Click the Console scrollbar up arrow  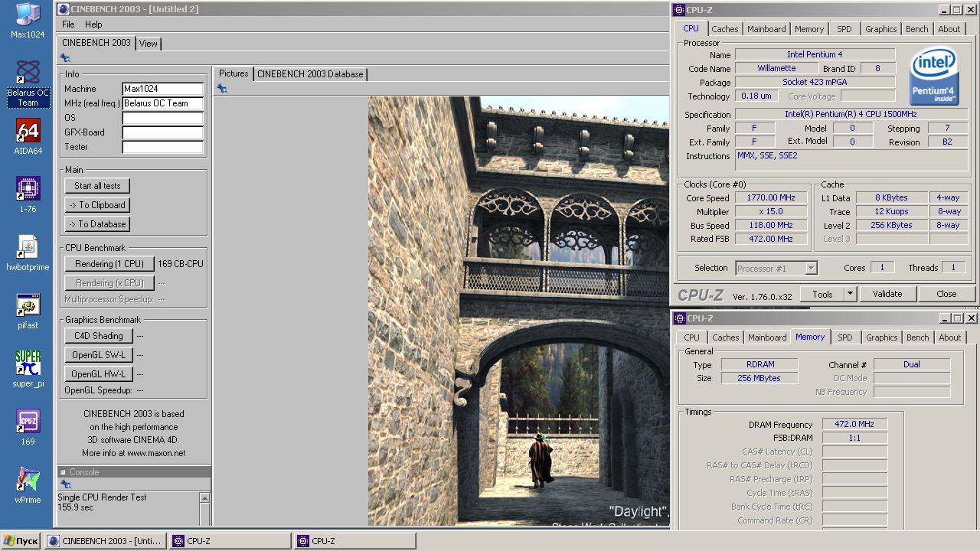tap(204, 498)
